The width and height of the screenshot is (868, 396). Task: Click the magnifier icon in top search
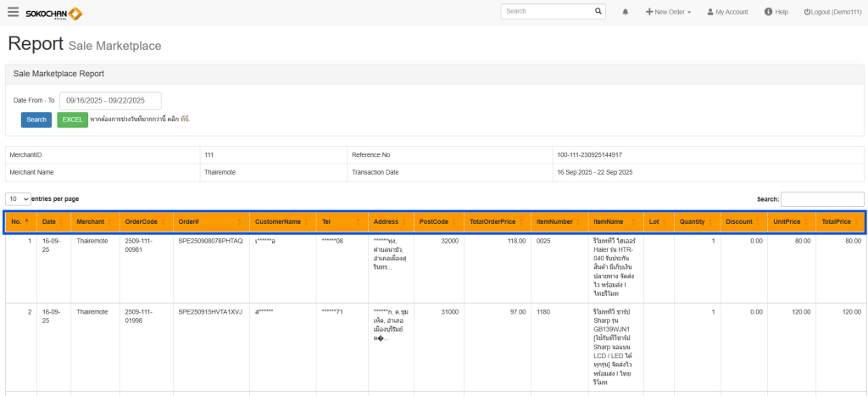[x=598, y=12]
